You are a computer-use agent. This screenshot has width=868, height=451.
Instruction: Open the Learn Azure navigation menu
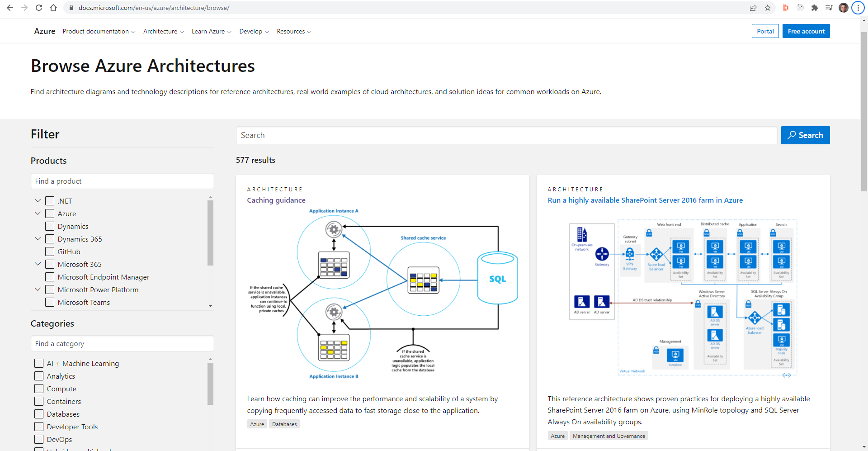point(211,31)
